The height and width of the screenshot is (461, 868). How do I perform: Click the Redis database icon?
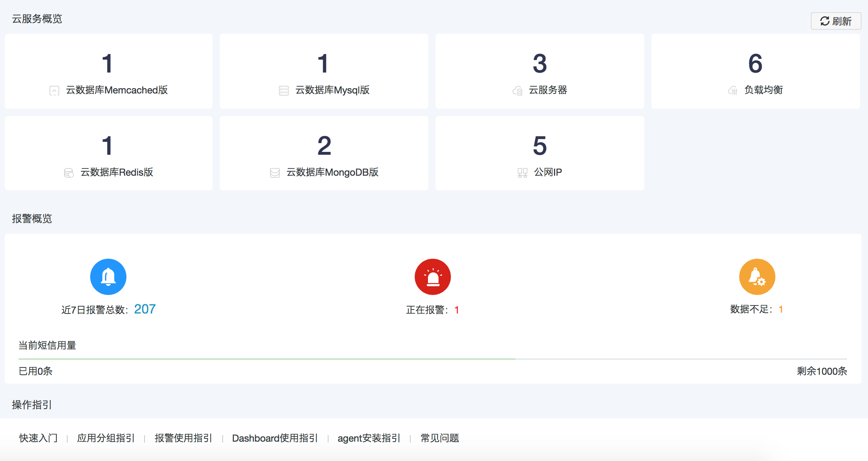point(69,173)
